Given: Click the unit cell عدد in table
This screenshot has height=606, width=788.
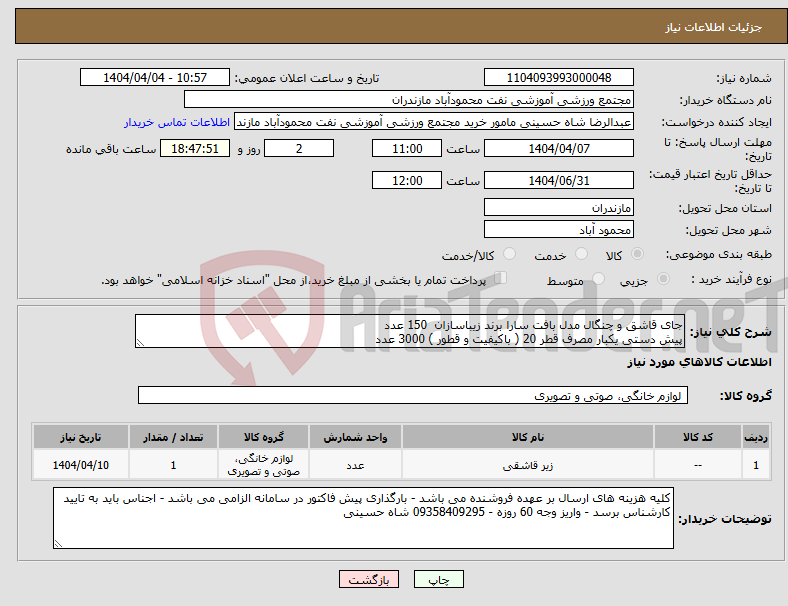Looking at the screenshot, I should point(355,465).
